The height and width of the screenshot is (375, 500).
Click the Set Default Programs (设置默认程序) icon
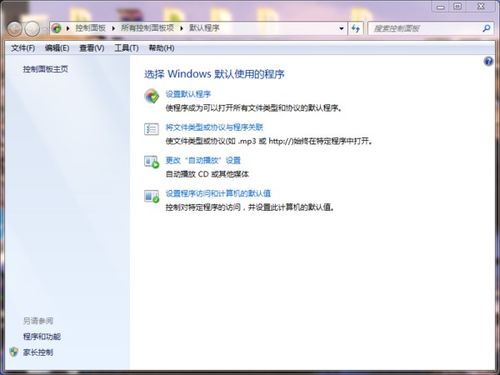[152, 96]
